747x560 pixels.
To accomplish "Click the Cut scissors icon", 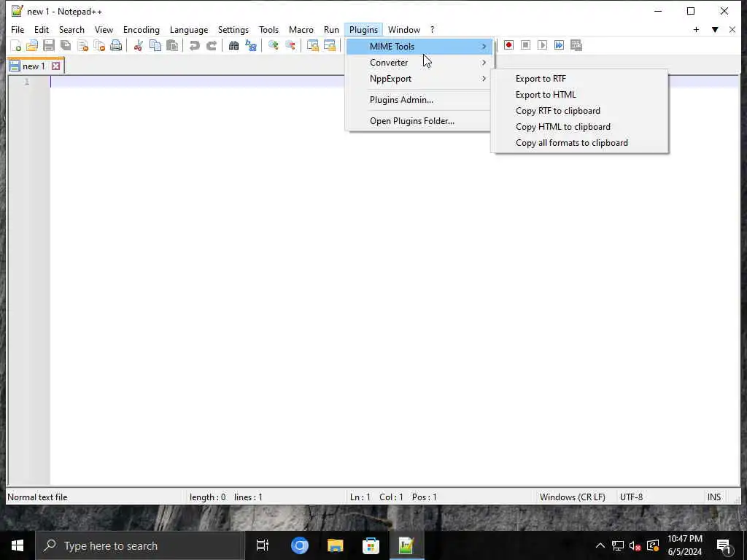I will 138,46.
